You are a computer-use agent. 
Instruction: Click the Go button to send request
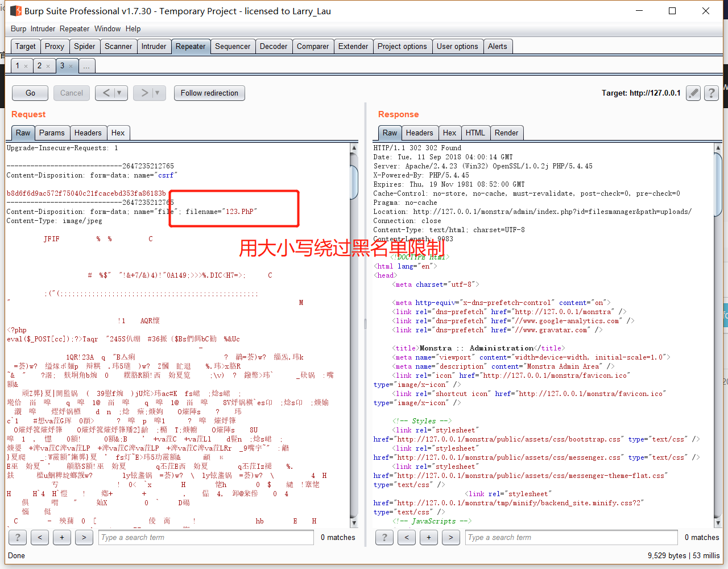tap(31, 93)
